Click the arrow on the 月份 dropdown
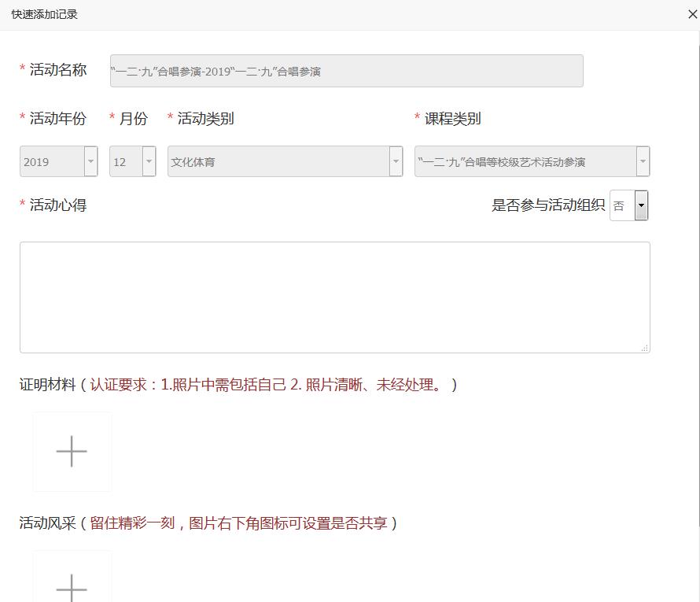The image size is (700, 602). pyautogui.click(x=149, y=162)
